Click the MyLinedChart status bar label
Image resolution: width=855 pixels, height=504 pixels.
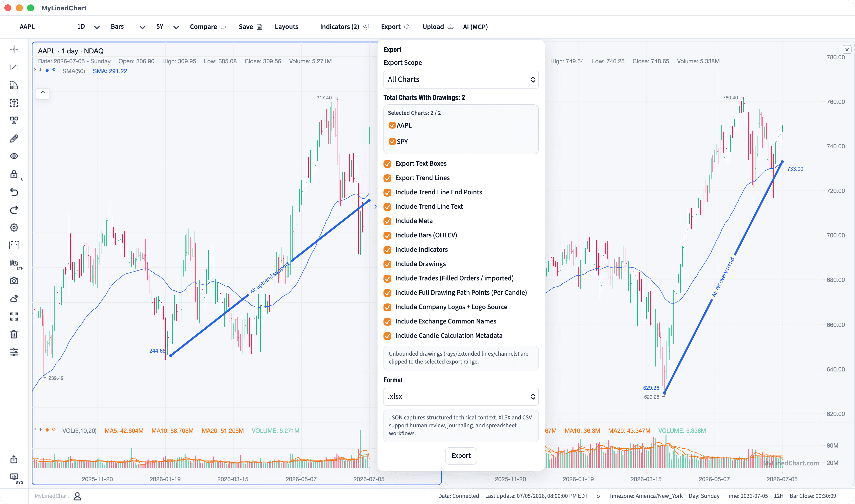(52, 496)
